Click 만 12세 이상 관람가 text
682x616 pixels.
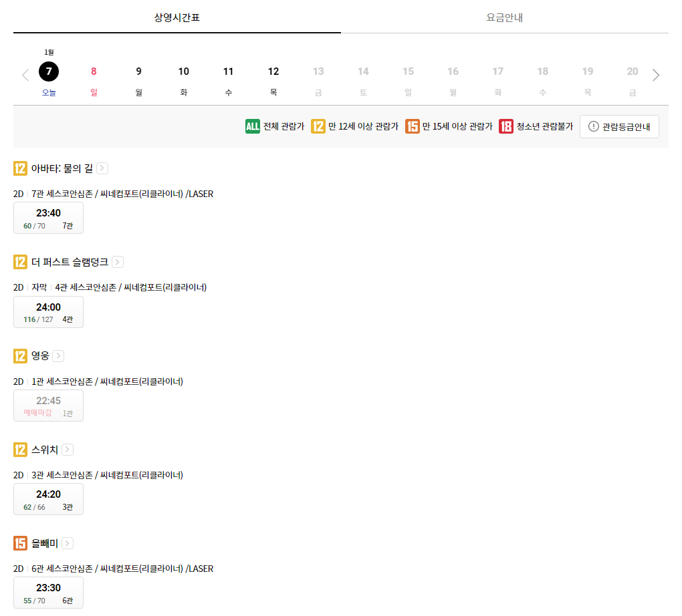coord(363,126)
